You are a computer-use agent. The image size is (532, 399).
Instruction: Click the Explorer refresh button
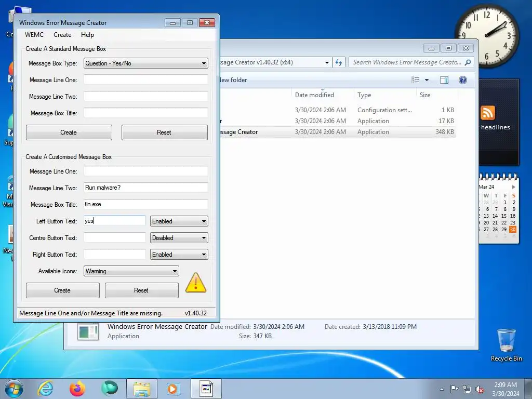click(x=339, y=62)
